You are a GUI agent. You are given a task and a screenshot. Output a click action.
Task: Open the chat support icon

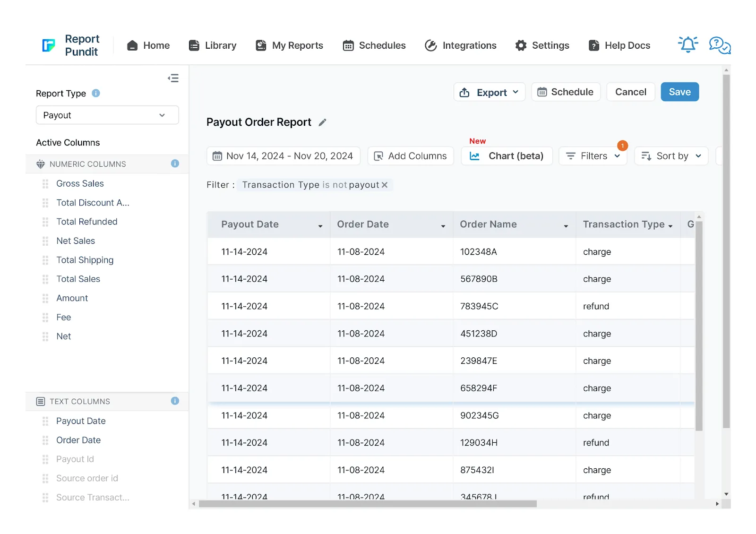[x=720, y=45]
